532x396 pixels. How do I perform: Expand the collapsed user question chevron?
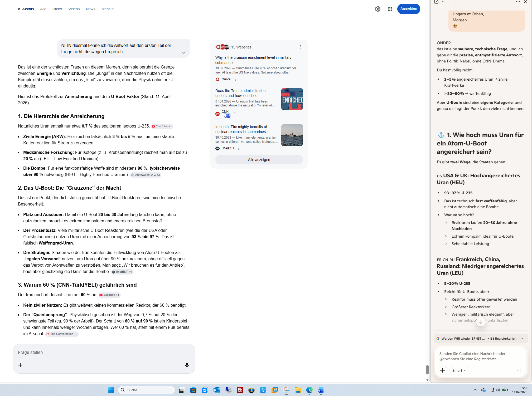(183, 53)
